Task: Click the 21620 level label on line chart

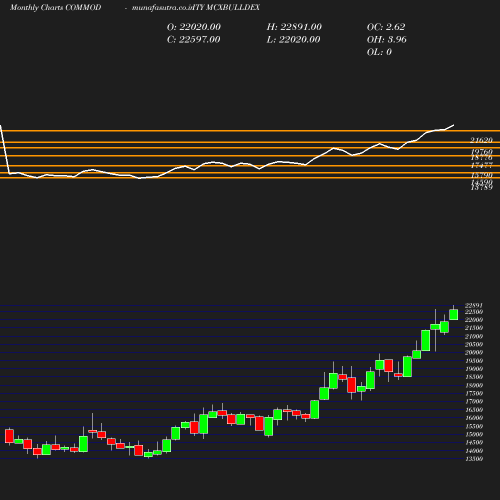Action: pyautogui.click(x=481, y=140)
